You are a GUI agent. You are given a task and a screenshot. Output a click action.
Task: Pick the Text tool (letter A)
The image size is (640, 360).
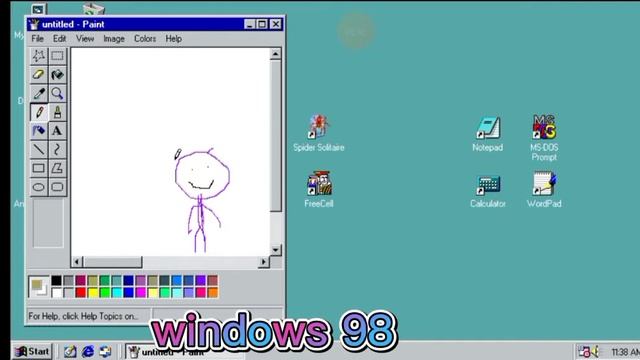pyautogui.click(x=57, y=131)
